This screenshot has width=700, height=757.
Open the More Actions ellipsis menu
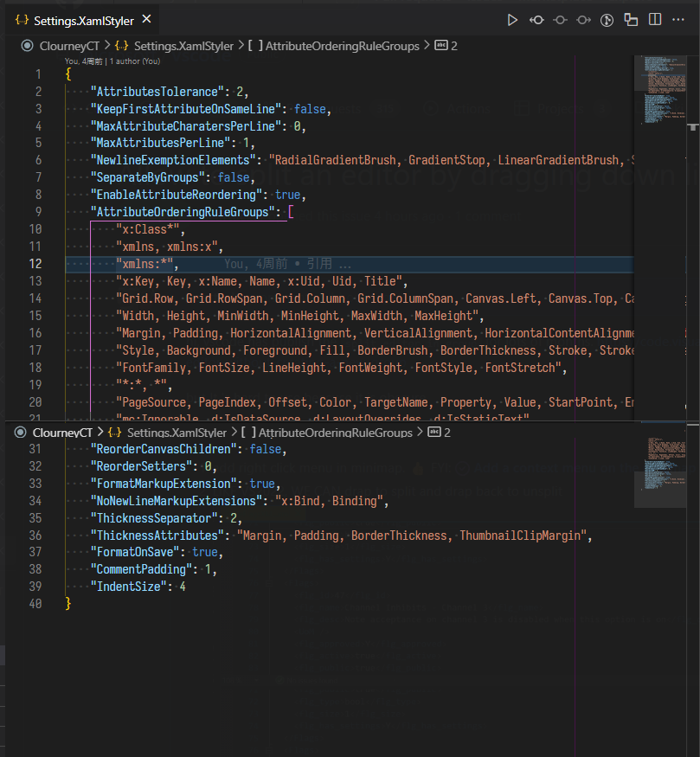(x=678, y=19)
